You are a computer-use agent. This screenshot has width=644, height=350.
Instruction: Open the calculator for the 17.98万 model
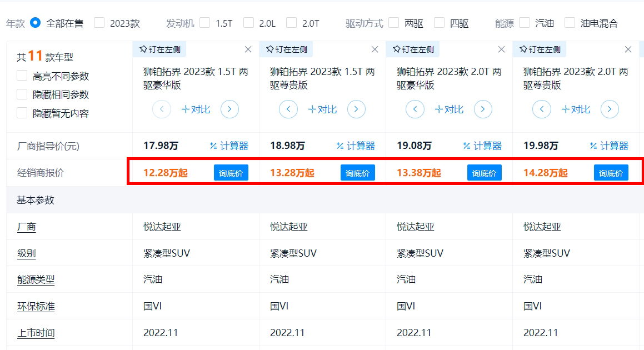[229, 146]
